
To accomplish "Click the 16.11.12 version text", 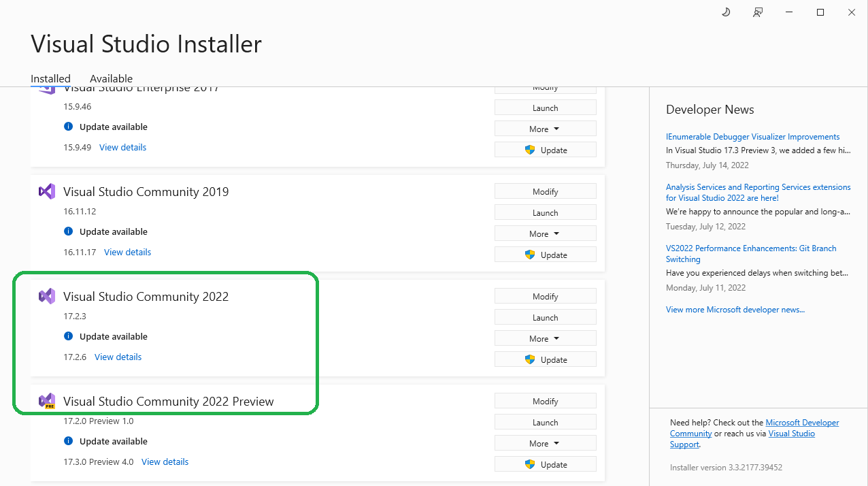I will pyautogui.click(x=80, y=211).
